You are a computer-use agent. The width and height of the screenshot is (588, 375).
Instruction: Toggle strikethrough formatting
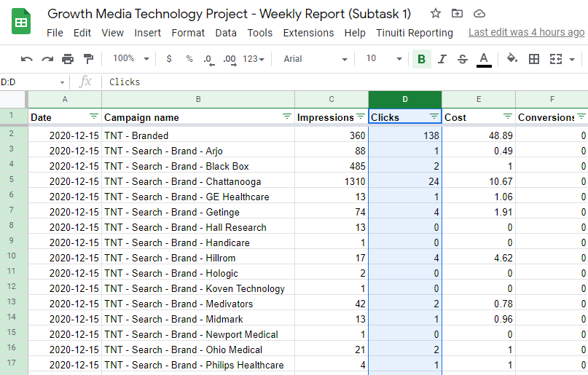point(463,59)
